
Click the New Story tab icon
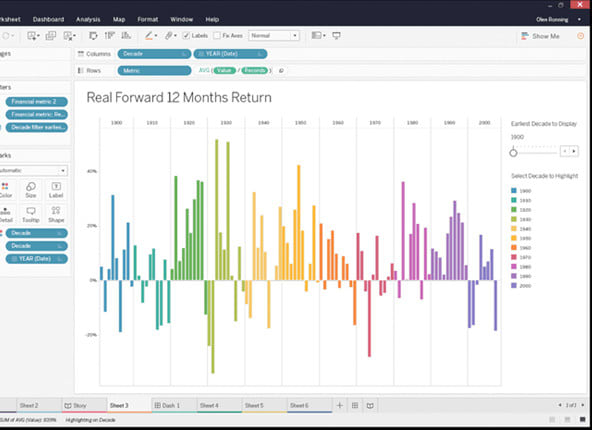[370, 405]
